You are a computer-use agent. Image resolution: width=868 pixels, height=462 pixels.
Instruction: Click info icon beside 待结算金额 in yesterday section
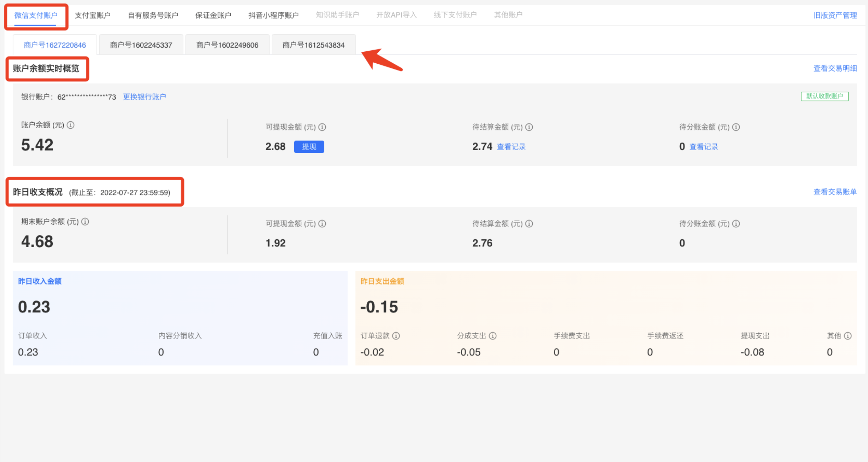coord(529,224)
